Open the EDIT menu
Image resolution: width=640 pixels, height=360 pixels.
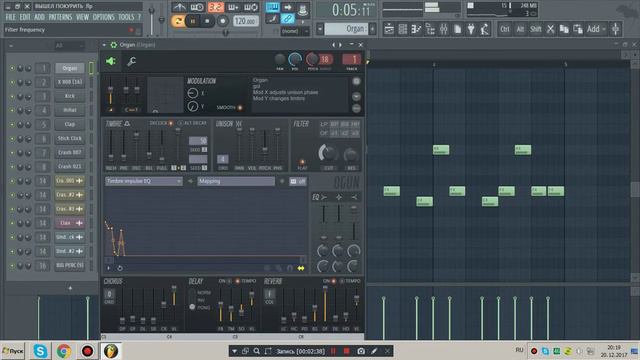[x=25, y=17]
